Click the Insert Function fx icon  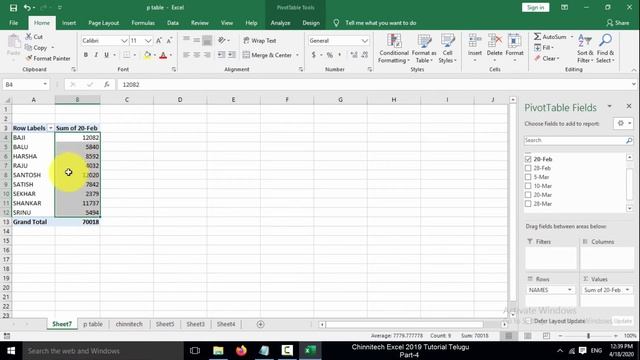click(x=107, y=84)
